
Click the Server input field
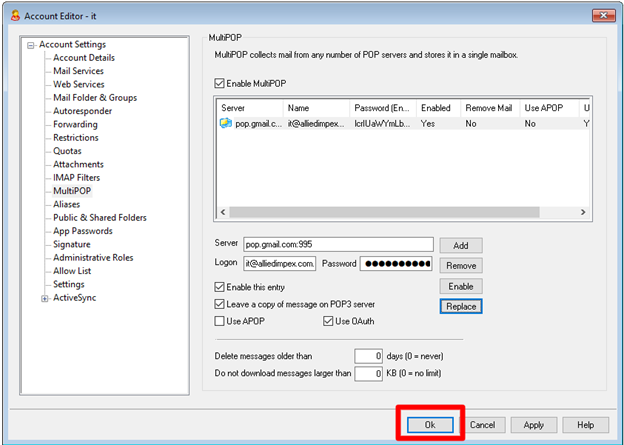click(x=337, y=244)
